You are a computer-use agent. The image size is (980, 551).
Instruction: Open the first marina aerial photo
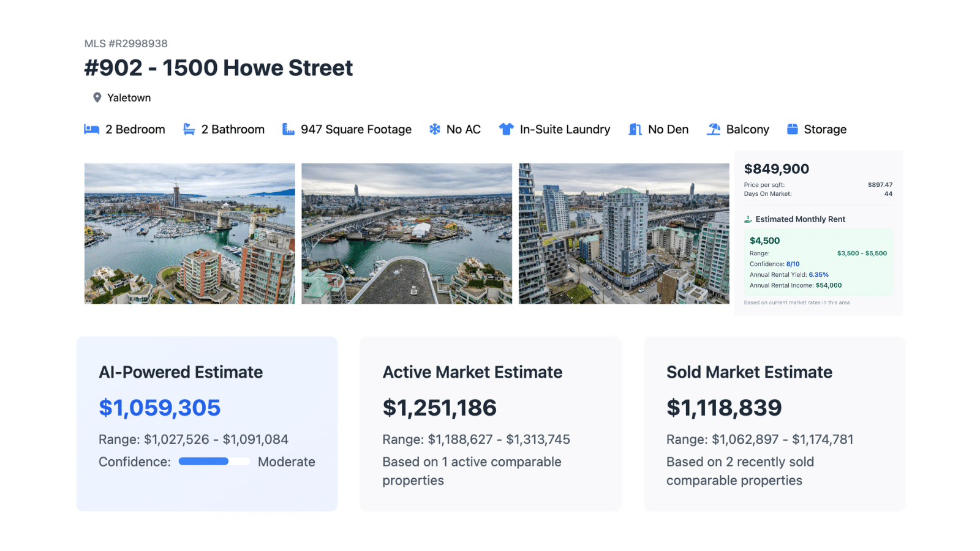189,233
